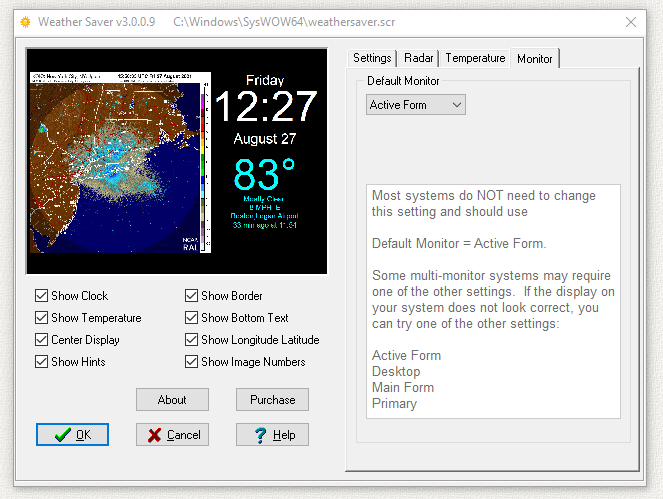663x499 pixels.
Task: Click the blue question mark Help icon
Action: [260, 435]
